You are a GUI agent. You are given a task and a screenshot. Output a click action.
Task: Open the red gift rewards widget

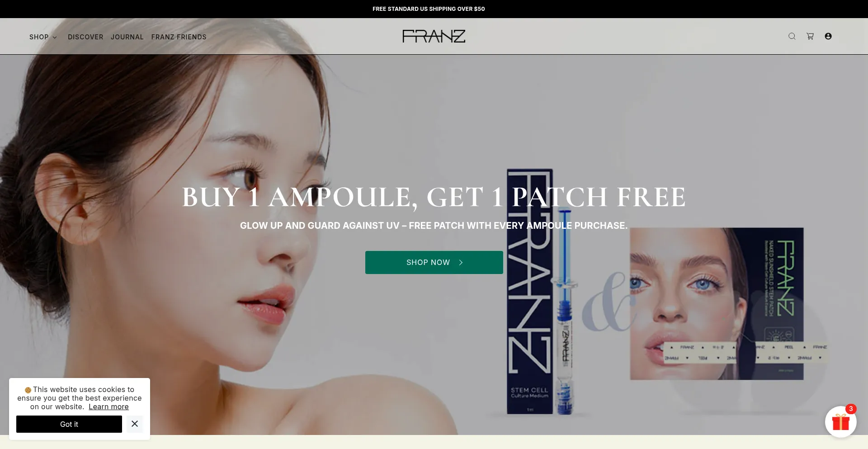(x=840, y=422)
